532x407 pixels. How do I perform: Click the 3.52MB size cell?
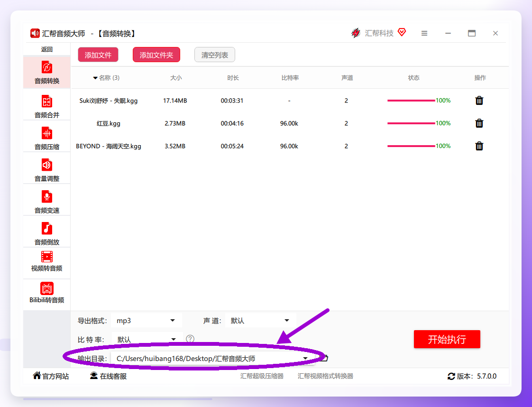[175, 146]
